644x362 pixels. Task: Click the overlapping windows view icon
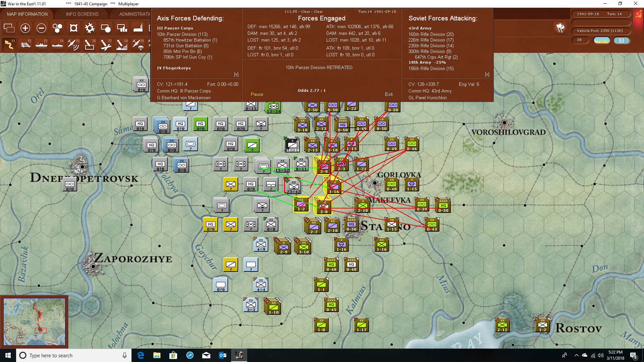(x=9, y=28)
